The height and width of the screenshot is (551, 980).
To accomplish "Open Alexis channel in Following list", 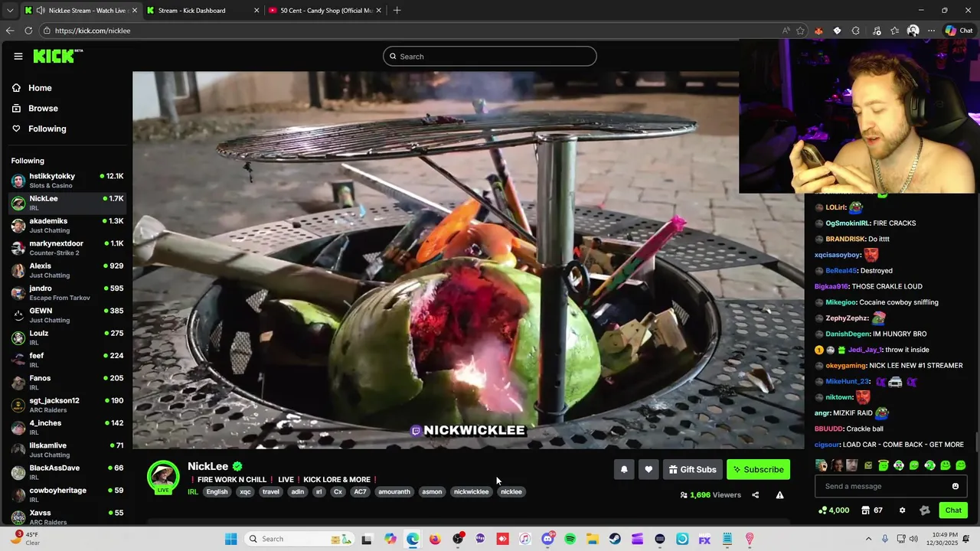I will pos(67,270).
